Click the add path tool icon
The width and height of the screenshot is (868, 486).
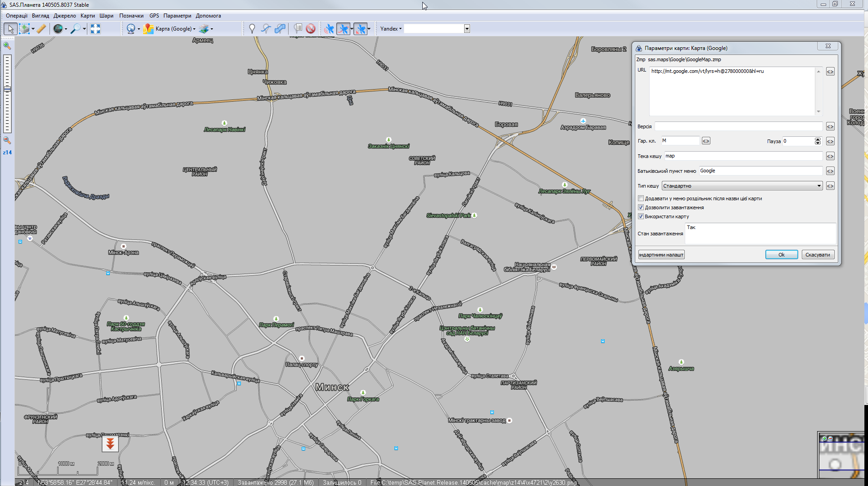point(266,29)
